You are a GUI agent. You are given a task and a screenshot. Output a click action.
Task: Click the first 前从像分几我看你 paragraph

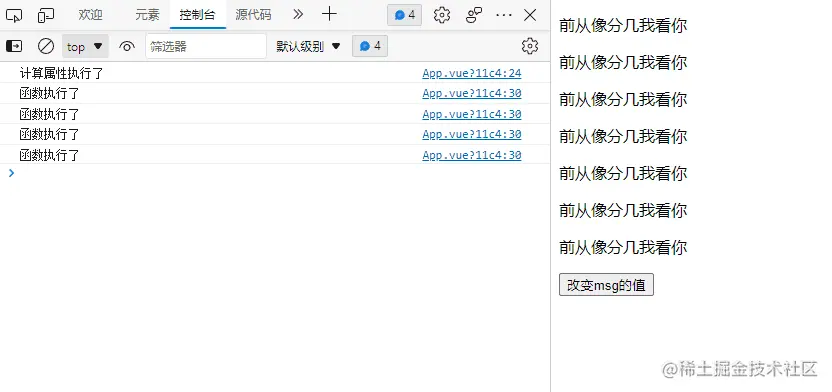(x=623, y=25)
